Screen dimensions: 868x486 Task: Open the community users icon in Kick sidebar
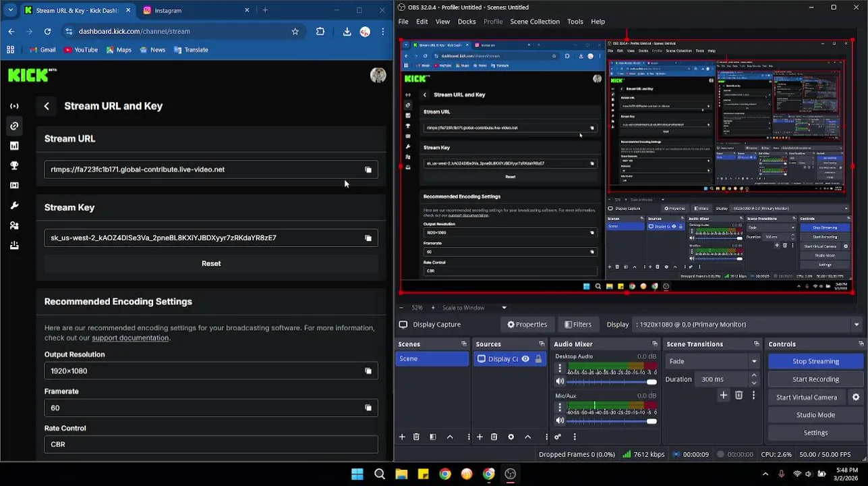[x=14, y=225]
